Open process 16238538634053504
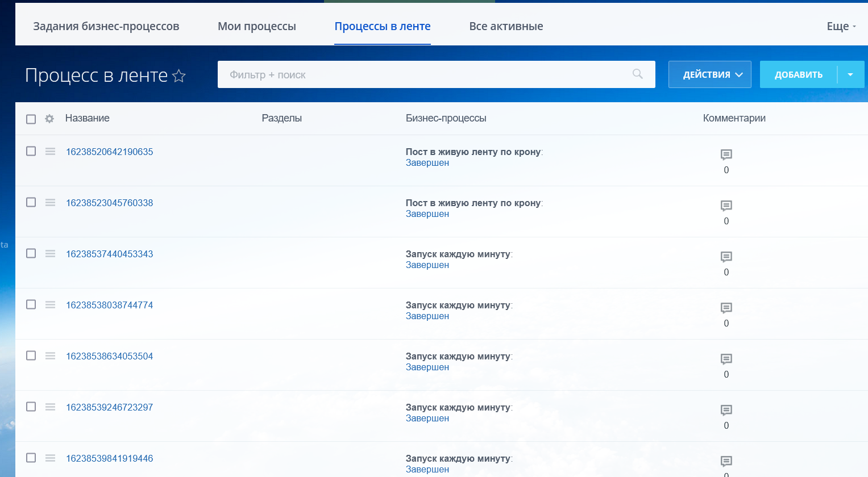 (x=110, y=356)
